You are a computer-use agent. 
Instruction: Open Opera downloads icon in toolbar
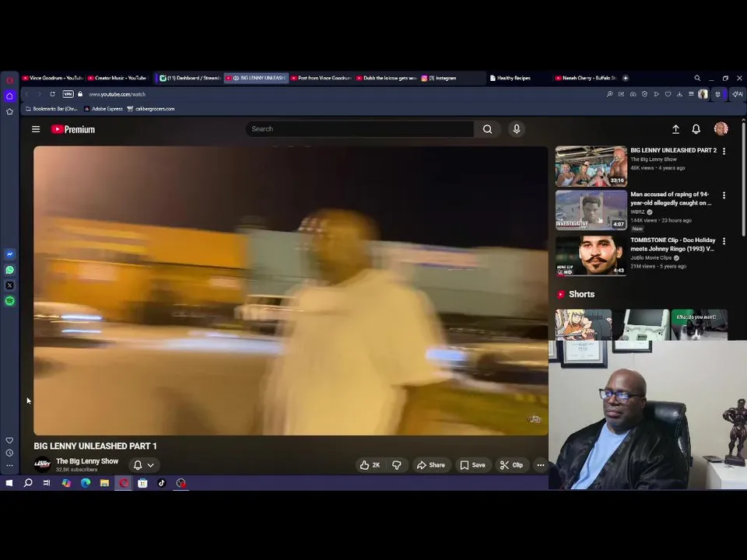pyautogui.click(x=679, y=94)
